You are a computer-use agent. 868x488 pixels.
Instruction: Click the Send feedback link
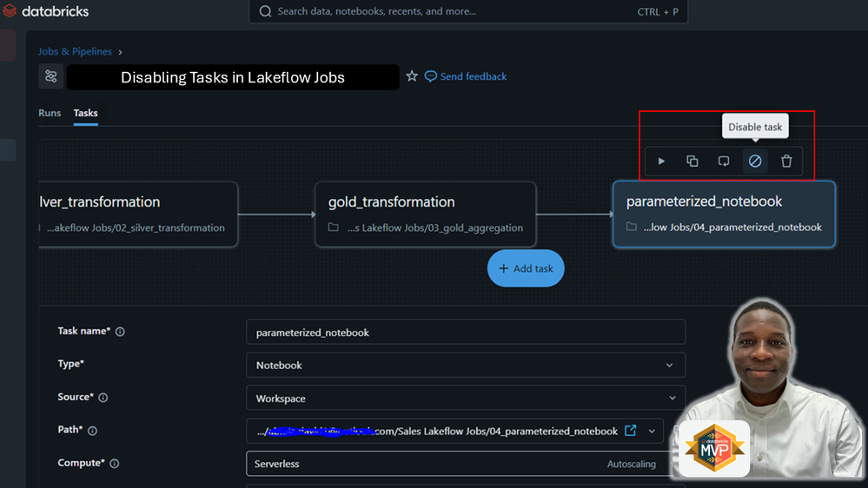click(466, 76)
